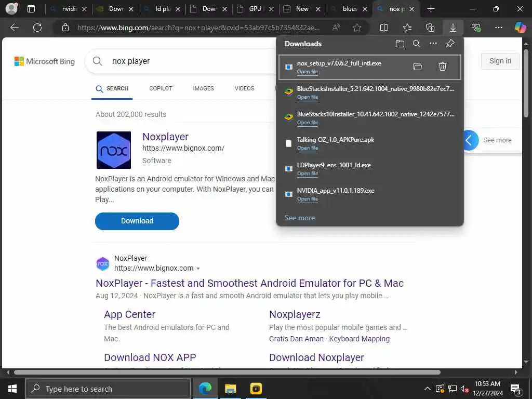Open the browser profile avatar
The image size is (532, 399).
point(11,9)
